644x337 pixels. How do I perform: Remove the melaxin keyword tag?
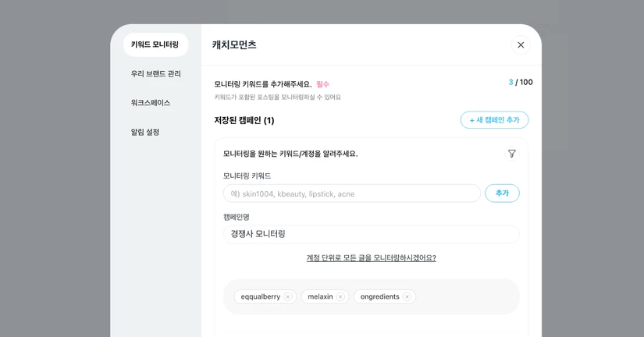point(340,297)
